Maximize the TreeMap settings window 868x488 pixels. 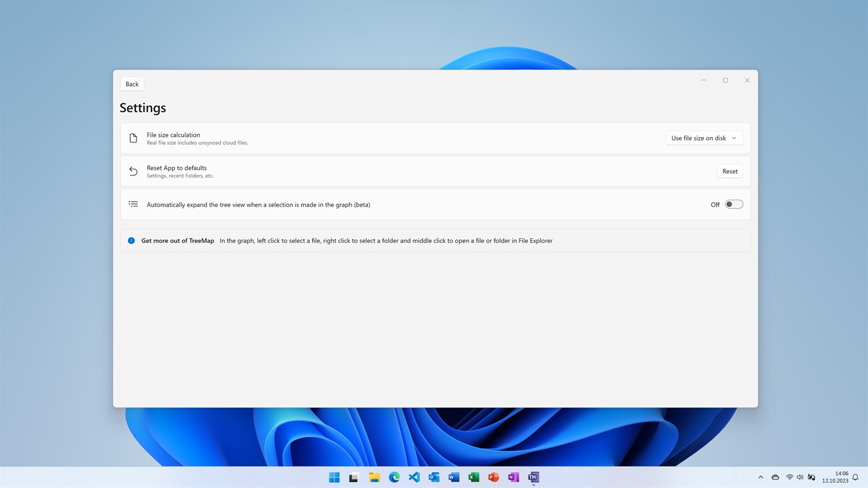(725, 80)
